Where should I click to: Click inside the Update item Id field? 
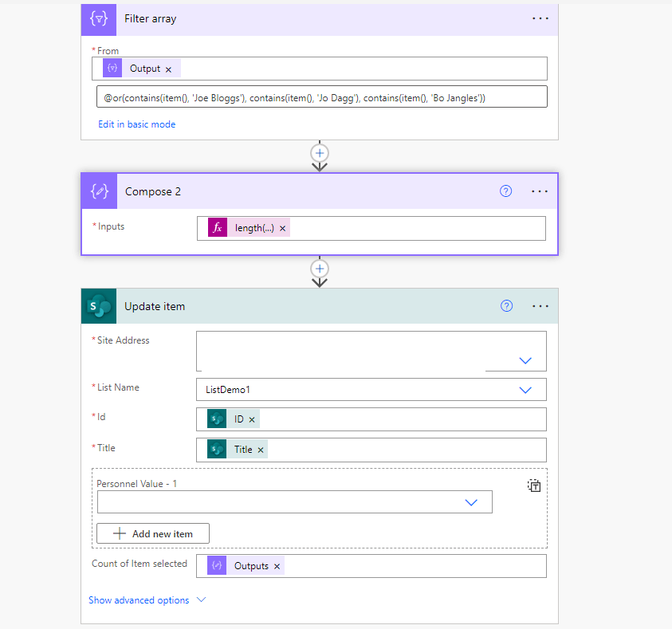[x=371, y=419]
